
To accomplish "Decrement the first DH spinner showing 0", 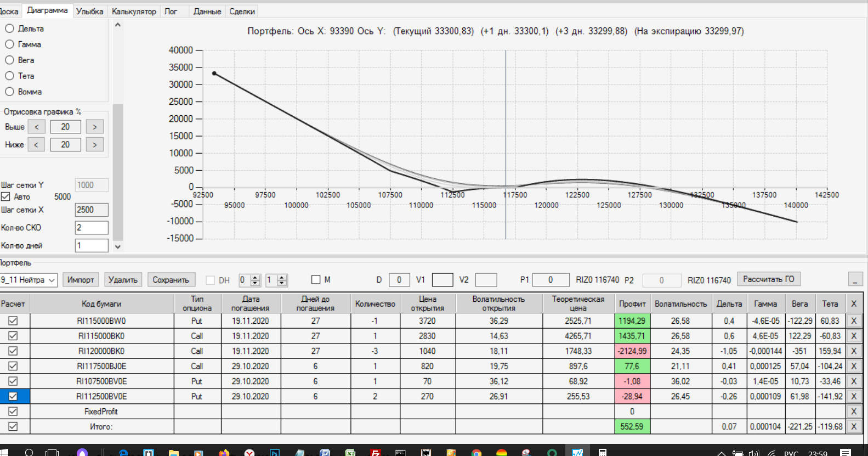I will point(255,283).
